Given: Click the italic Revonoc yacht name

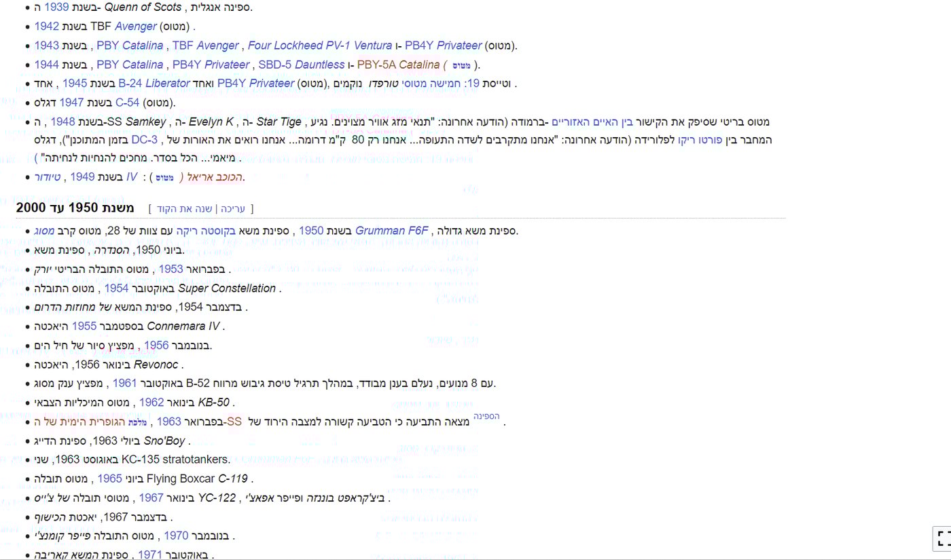Looking at the screenshot, I should (x=156, y=365).
